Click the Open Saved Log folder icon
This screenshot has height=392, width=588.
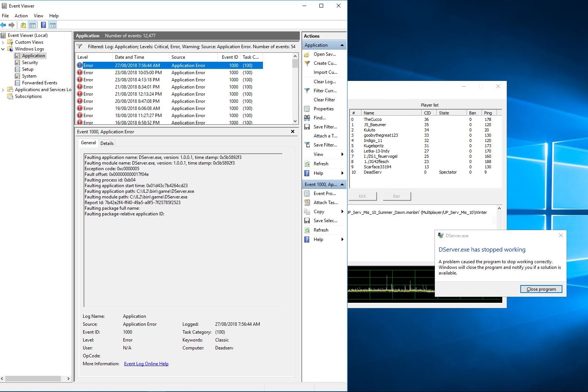tap(307, 54)
